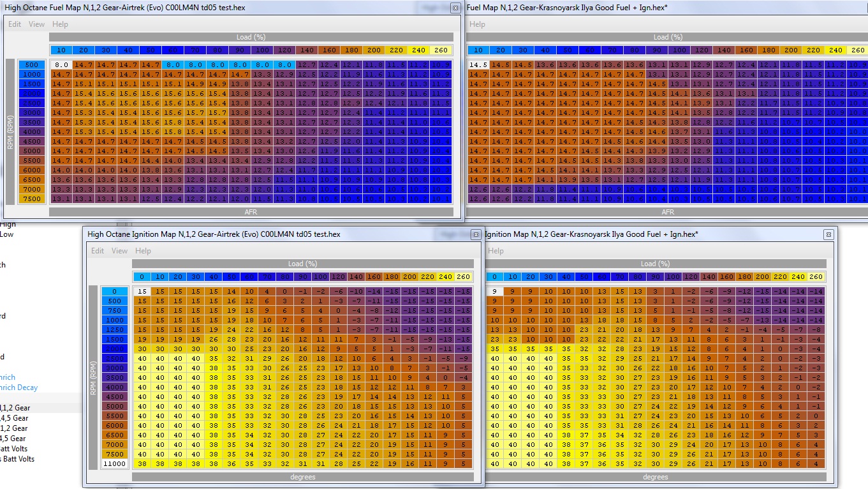Close the Airtrek High Octane Ignition Map window
Viewport: 868px width, 489px height.
pos(475,234)
